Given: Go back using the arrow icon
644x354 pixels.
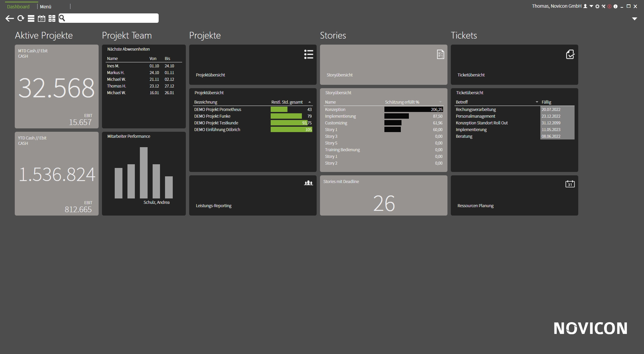Looking at the screenshot, I should [x=10, y=18].
